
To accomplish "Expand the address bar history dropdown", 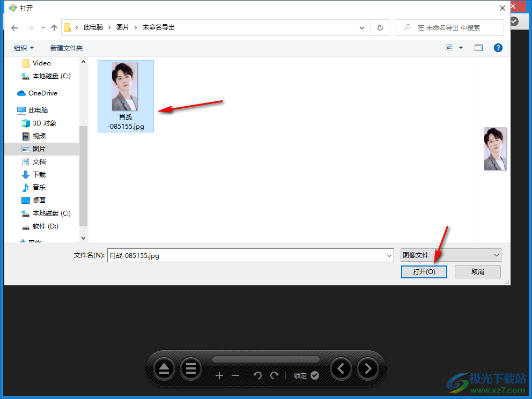I will (362, 28).
